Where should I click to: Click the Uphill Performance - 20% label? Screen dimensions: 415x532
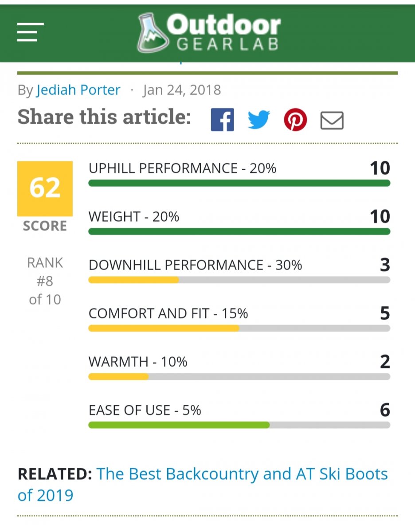pyautogui.click(x=182, y=168)
